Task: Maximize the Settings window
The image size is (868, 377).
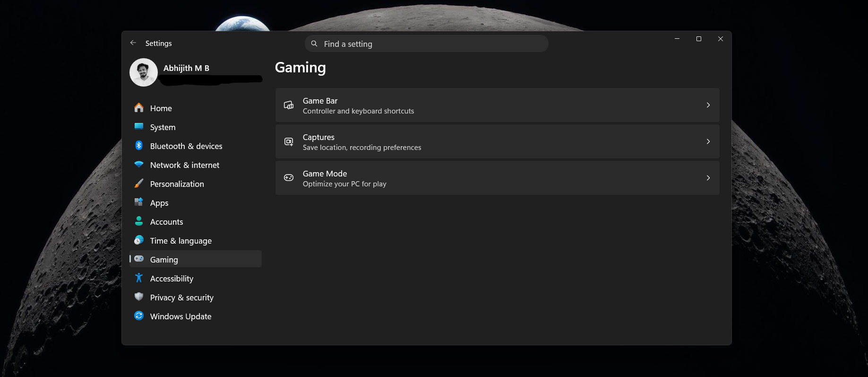Action: click(x=698, y=39)
